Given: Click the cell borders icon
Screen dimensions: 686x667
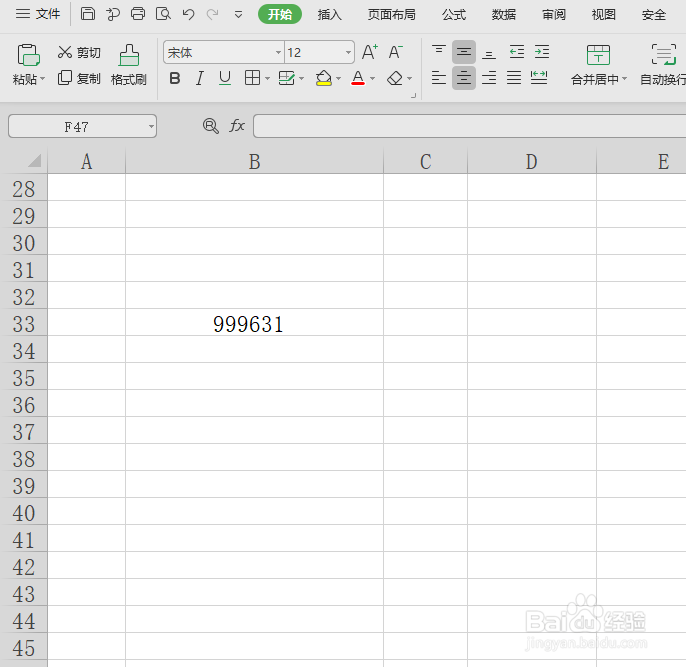Looking at the screenshot, I should coord(252,78).
